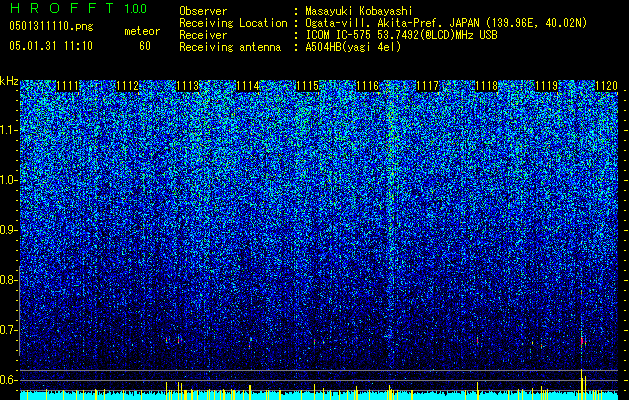Click time marker 1118
Screen dimensions: 629x400
[x=487, y=86]
